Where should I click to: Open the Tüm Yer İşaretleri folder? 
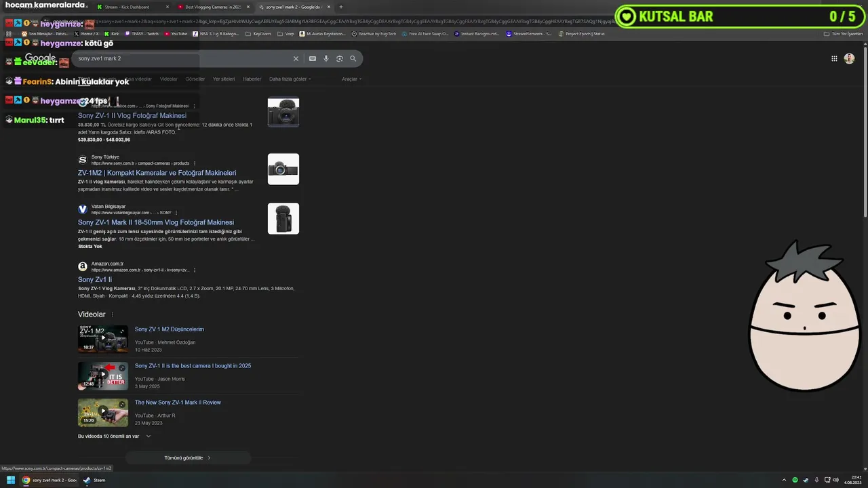click(843, 33)
